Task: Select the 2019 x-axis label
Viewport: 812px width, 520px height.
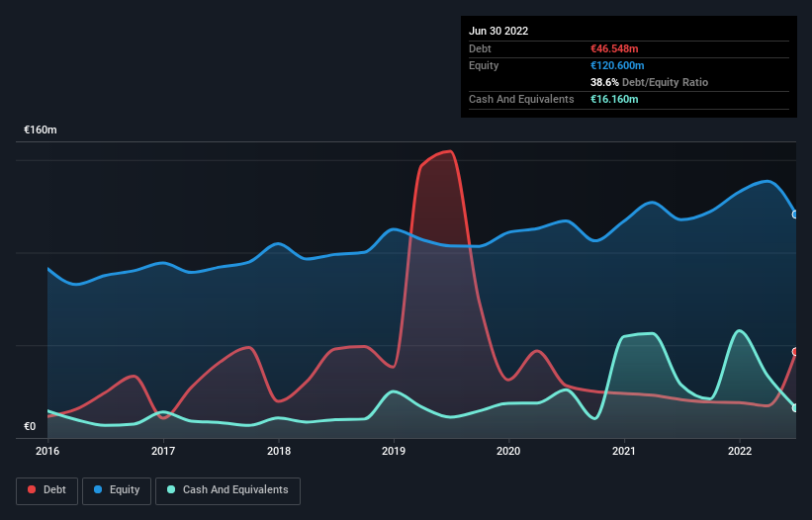Action: (394, 451)
